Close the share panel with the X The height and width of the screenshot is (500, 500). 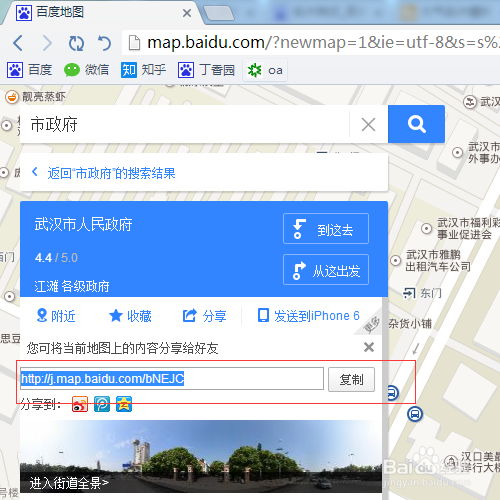click(369, 347)
